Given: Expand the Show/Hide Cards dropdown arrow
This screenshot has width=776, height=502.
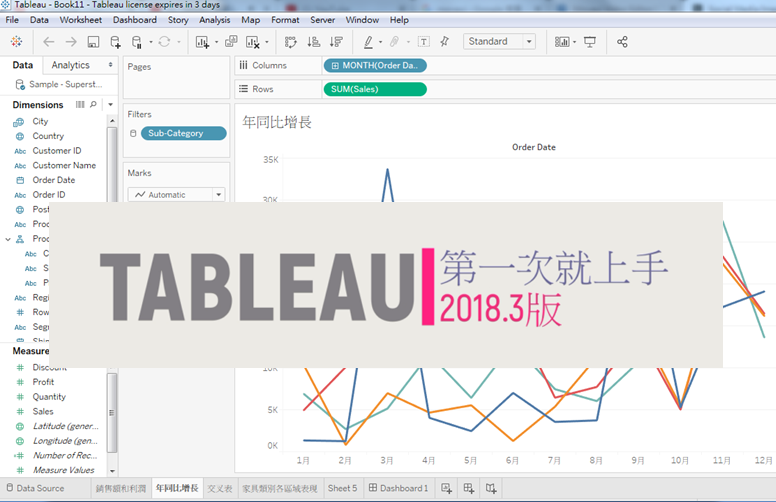Looking at the screenshot, I should [575, 42].
